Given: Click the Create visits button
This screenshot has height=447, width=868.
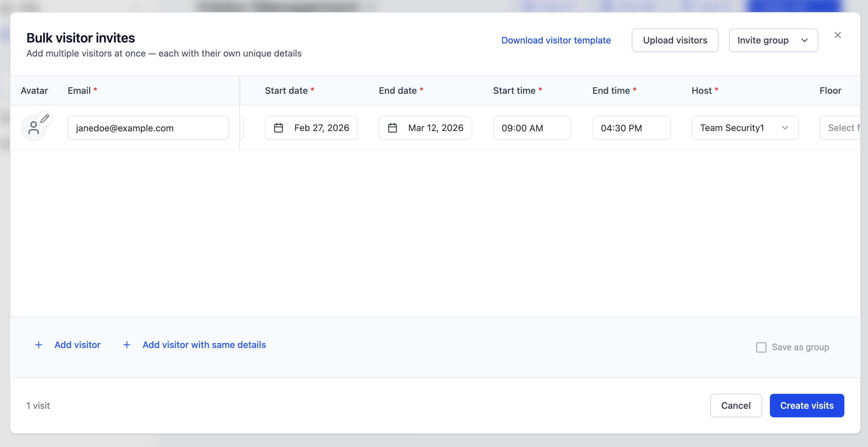Looking at the screenshot, I should [x=806, y=405].
